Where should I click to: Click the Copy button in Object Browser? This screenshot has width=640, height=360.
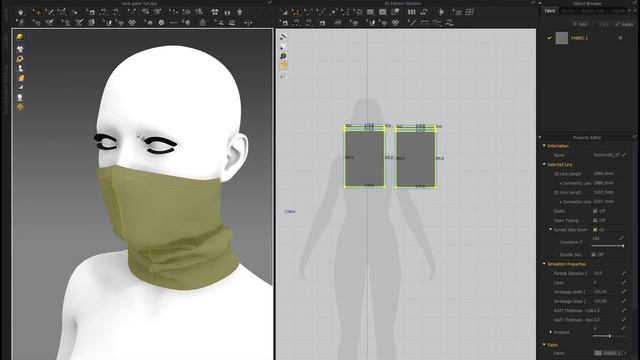coord(603,24)
